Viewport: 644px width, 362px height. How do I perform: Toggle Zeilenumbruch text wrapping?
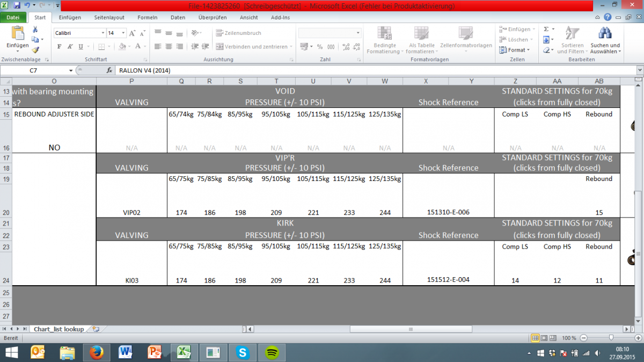(239, 33)
